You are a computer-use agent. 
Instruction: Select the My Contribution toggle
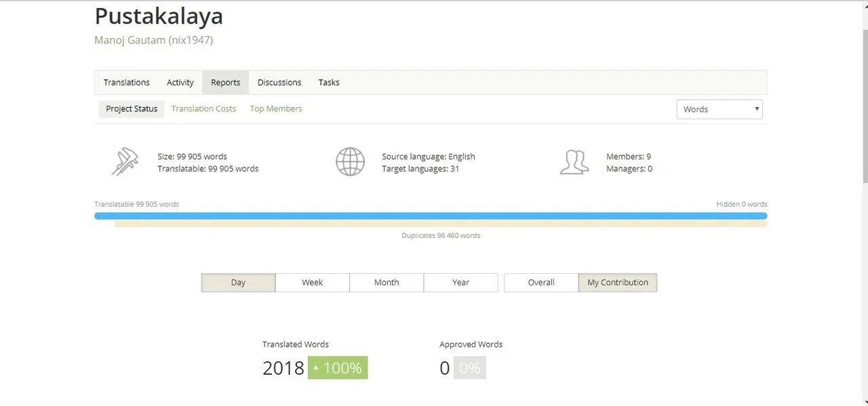coord(618,283)
